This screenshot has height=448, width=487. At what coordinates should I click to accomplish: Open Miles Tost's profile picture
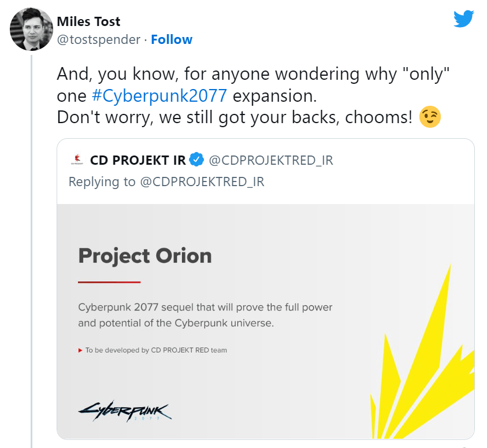click(x=32, y=29)
